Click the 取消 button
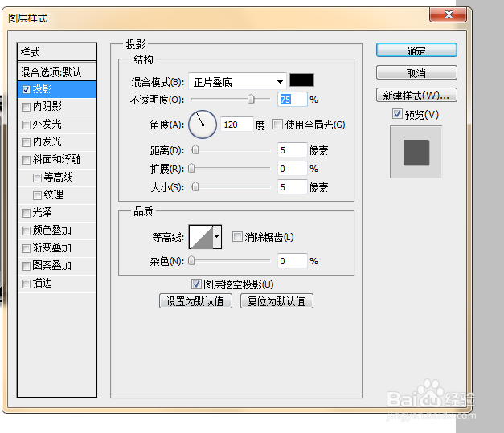This screenshot has height=433, width=504. (x=416, y=73)
